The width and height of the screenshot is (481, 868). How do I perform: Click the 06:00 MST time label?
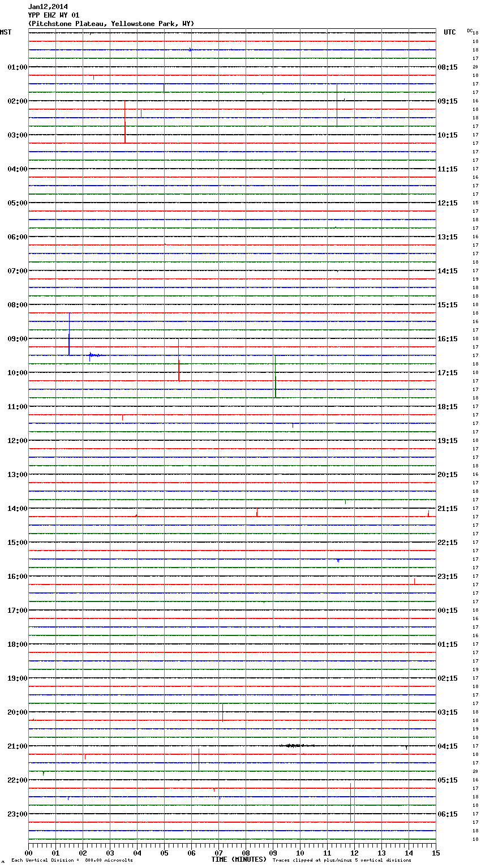(x=17, y=237)
